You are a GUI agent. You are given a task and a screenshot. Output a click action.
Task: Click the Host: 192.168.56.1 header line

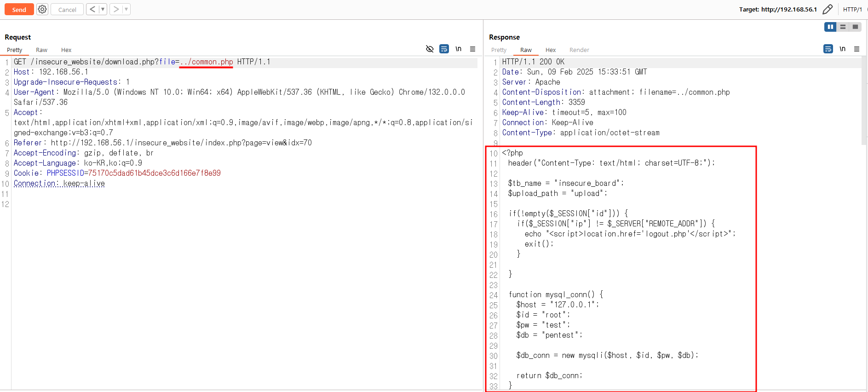pyautogui.click(x=51, y=72)
